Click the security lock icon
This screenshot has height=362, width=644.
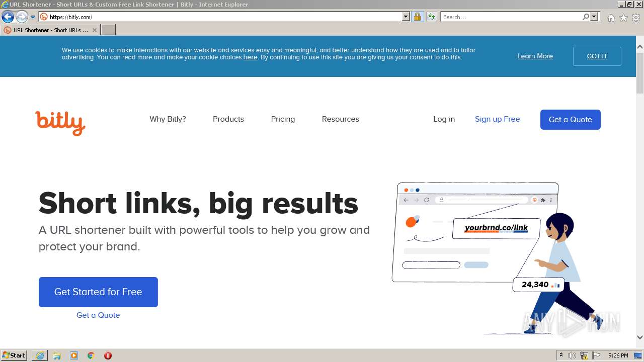pos(417,17)
